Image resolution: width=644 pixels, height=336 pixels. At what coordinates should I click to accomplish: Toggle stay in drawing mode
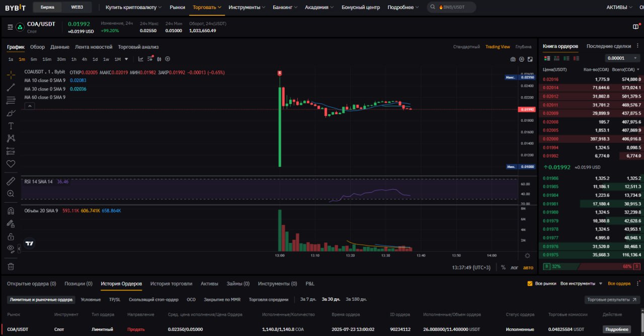pos(11,224)
